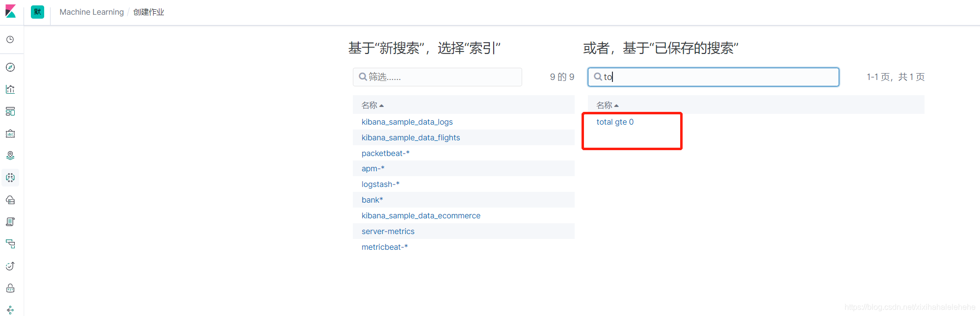Screen dimensions: 980x316
Task: Open the space selector avatar 默
Action: (37, 12)
